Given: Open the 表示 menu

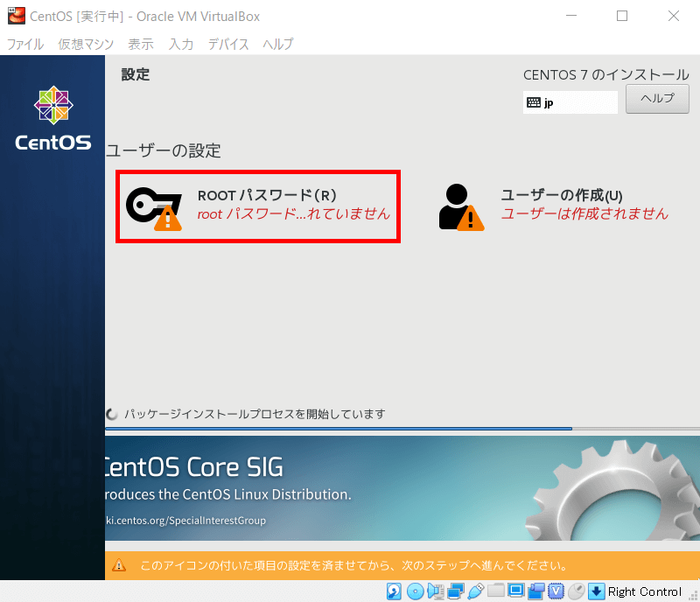Looking at the screenshot, I should (141, 45).
